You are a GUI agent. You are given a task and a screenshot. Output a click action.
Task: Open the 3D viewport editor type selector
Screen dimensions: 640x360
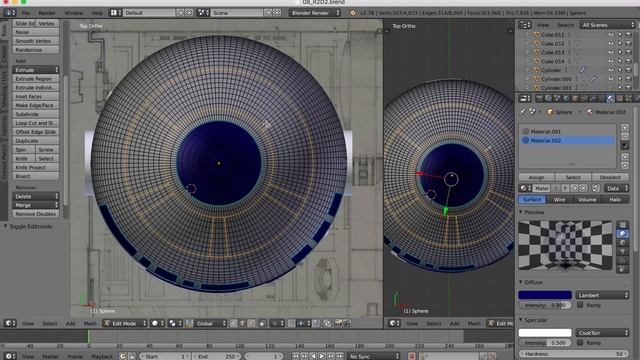(x=10, y=323)
